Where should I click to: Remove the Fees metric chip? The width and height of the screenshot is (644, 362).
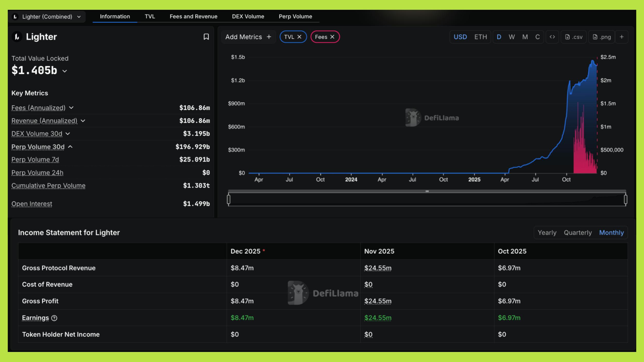[x=332, y=37]
